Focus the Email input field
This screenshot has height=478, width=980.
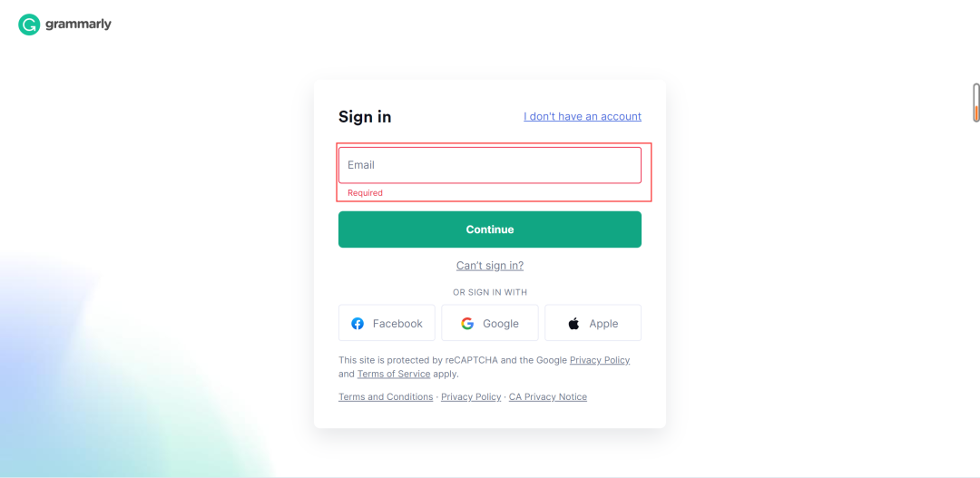point(490,165)
